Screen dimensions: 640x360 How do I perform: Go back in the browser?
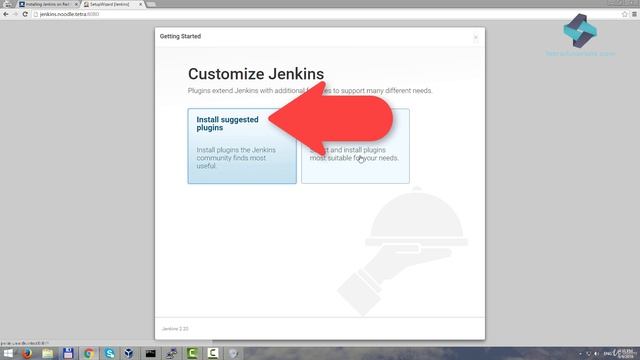pos(6,14)
